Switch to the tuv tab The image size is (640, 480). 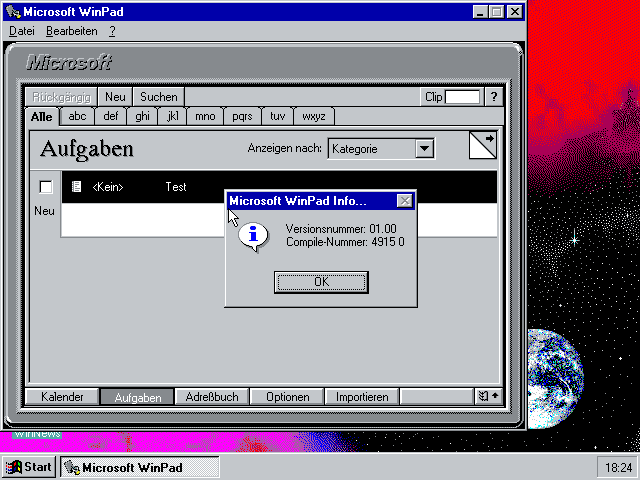(x=277, y=116)
